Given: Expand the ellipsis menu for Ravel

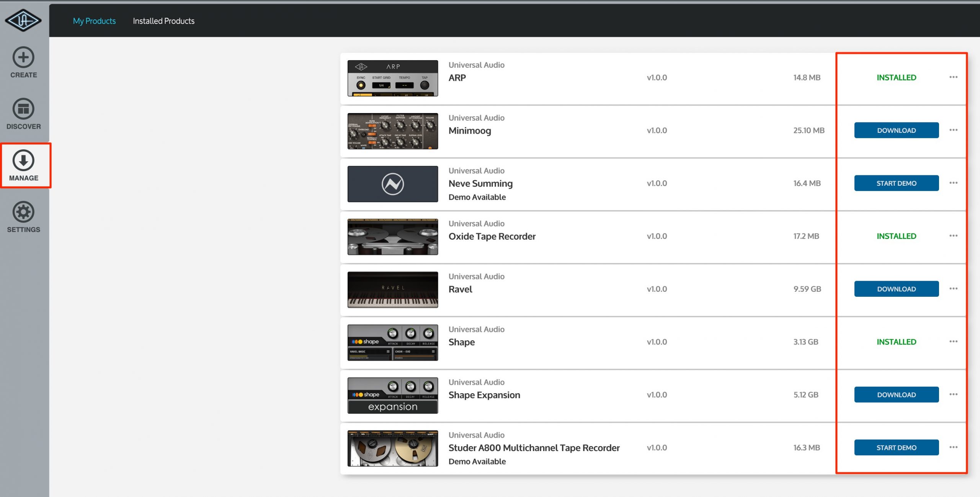Looking at the screenshot, I should coord(953,289).
